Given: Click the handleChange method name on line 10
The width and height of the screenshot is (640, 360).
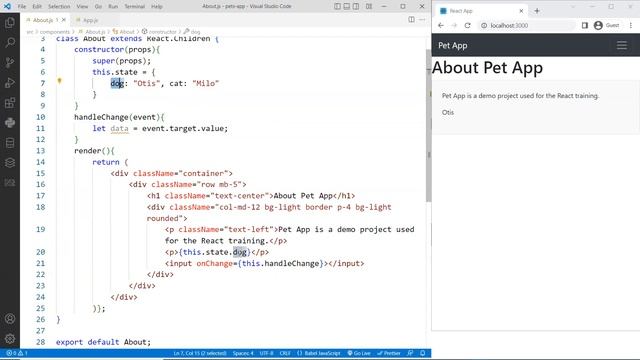Looking at the screenshot, I should (x=101, y=117).
